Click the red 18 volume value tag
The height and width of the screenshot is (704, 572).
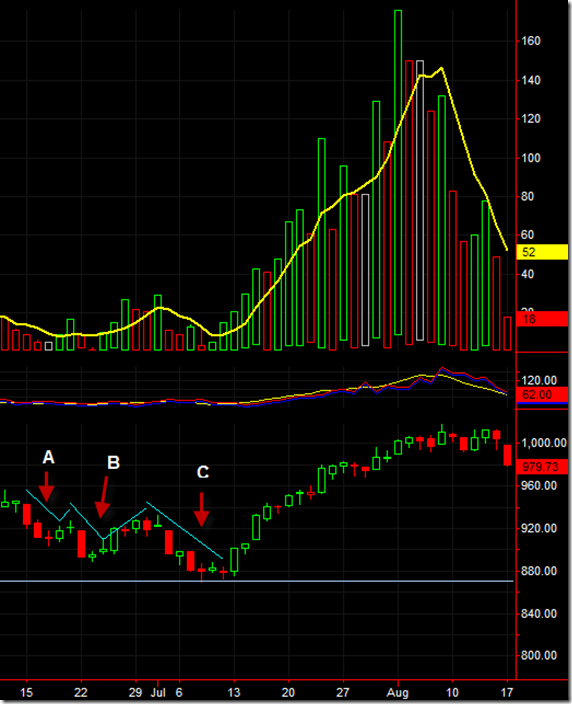coord(542,319)
